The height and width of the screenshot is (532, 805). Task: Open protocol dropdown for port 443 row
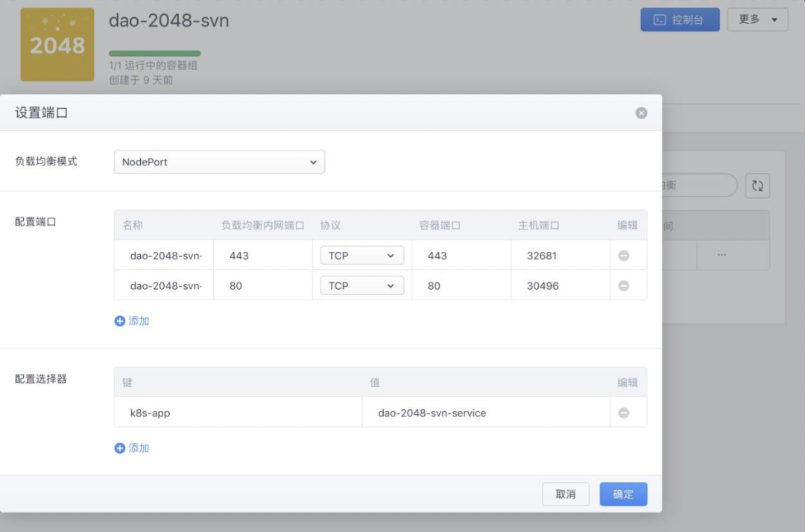coord(362,256)
